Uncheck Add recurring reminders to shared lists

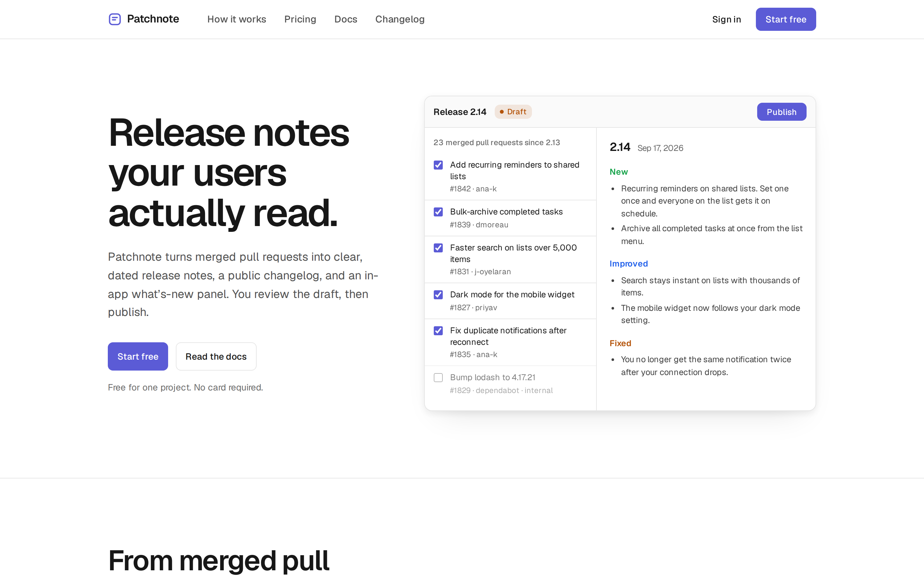point(438,165)
